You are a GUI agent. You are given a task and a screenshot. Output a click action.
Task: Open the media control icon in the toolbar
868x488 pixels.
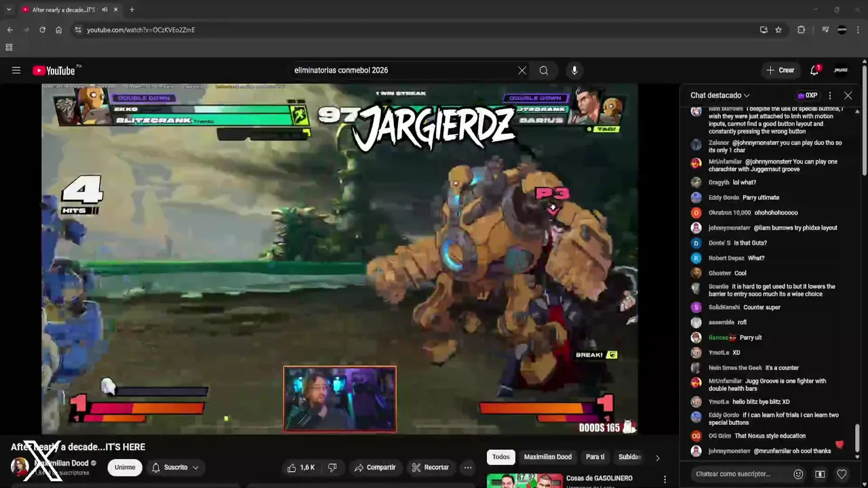(825, 30)
